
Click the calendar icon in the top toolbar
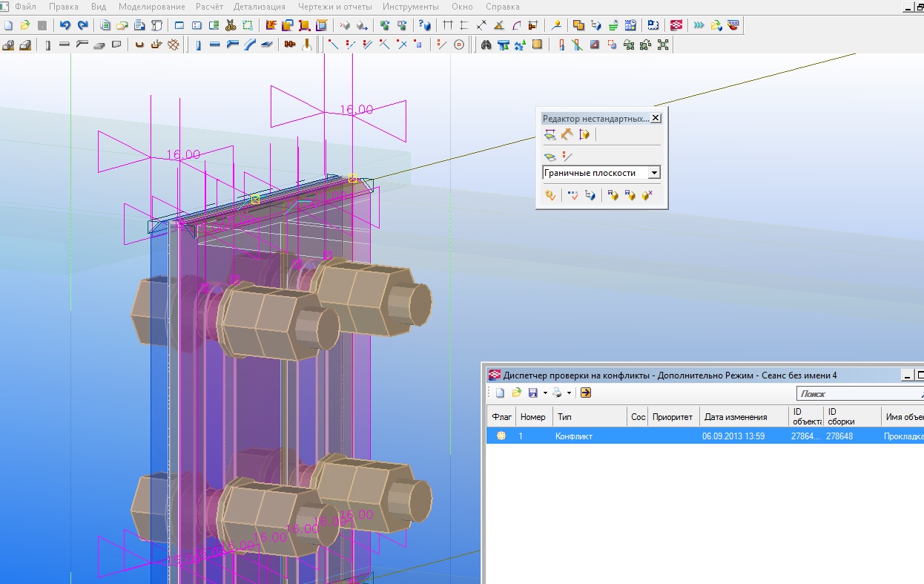coord(630,25)
